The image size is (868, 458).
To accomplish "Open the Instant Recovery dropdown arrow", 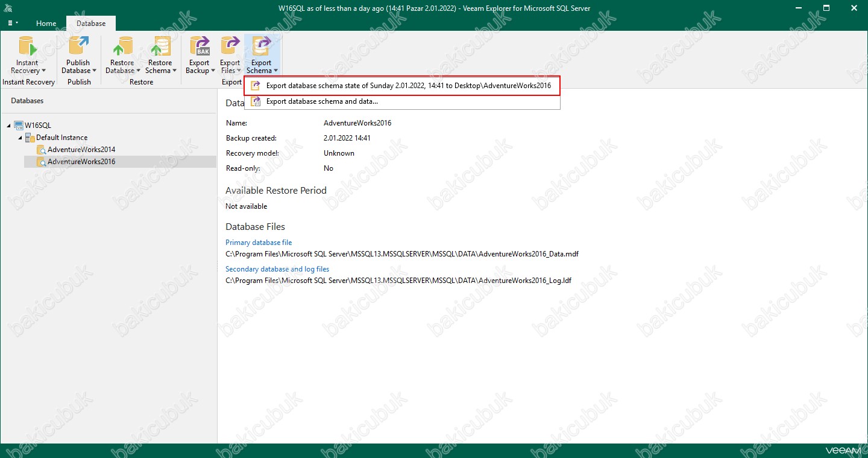I will pyautogui.click(x=43, y=71).
